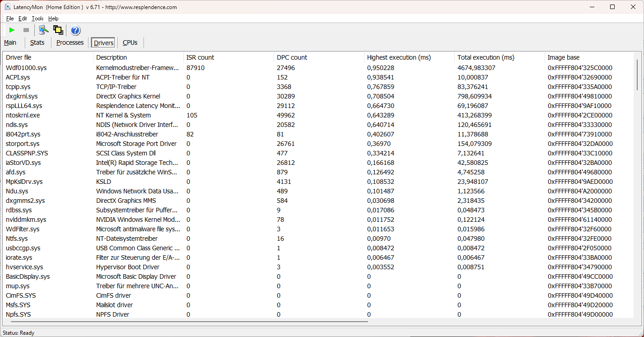Image resolution: width=644 pixels, height=337 pixels.
Task: Open the Edit menu
Action: click(x=23, y=19)
